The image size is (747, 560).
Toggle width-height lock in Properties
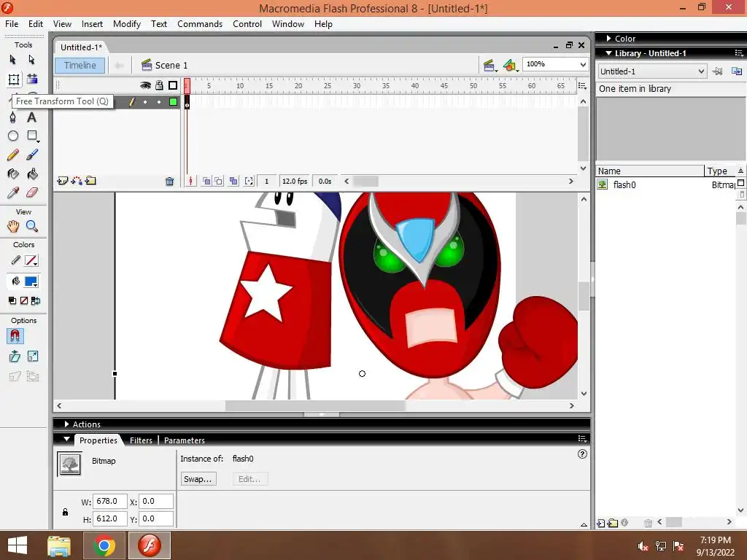[65, 512]
